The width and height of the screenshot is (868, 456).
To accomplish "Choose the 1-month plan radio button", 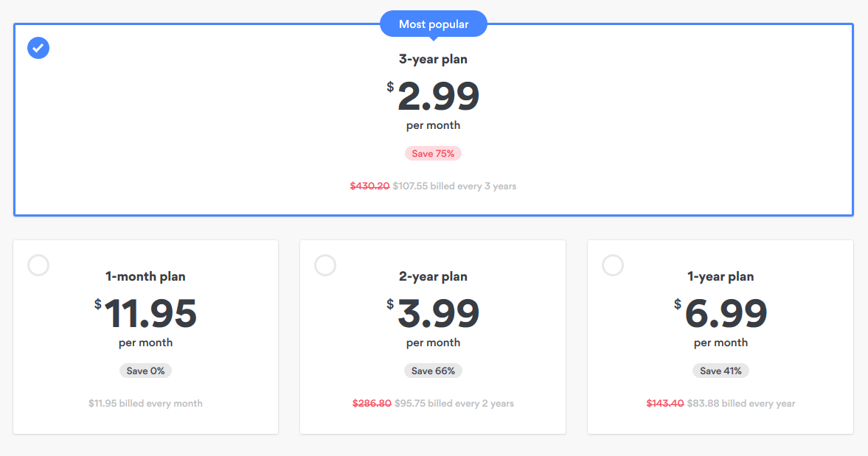I will pyautogui.click(x=38, y=265).
